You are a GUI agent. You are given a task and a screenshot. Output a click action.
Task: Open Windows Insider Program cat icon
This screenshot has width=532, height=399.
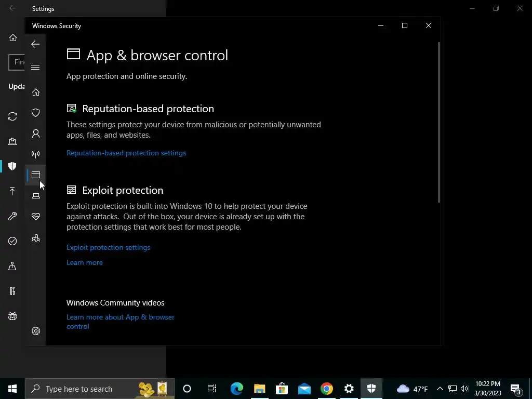[x=12, y=316]
